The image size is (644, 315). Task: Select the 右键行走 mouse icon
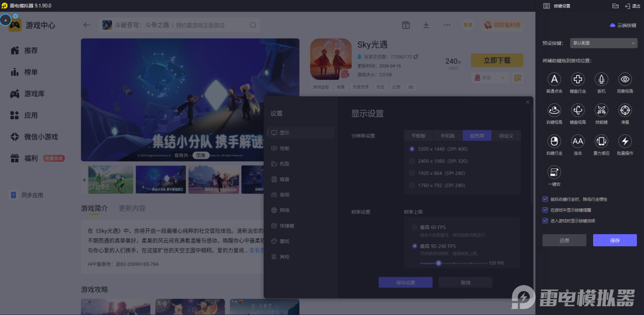pos(554,141)
